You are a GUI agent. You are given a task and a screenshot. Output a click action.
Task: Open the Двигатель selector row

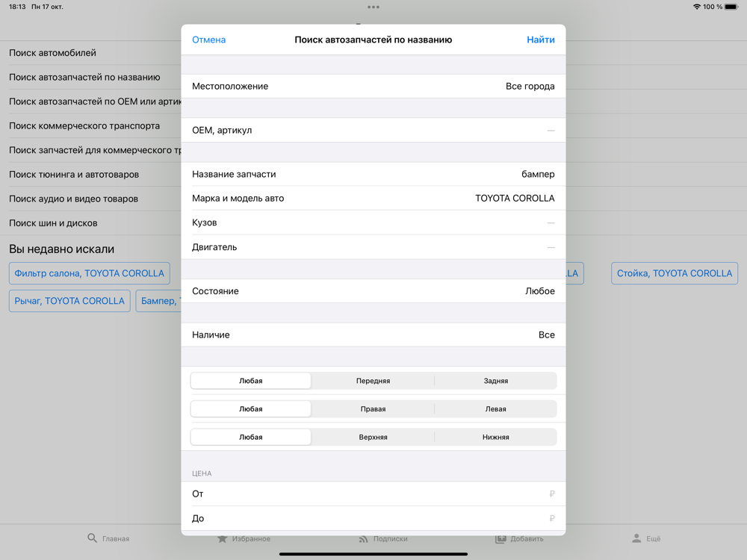point(373,247)
